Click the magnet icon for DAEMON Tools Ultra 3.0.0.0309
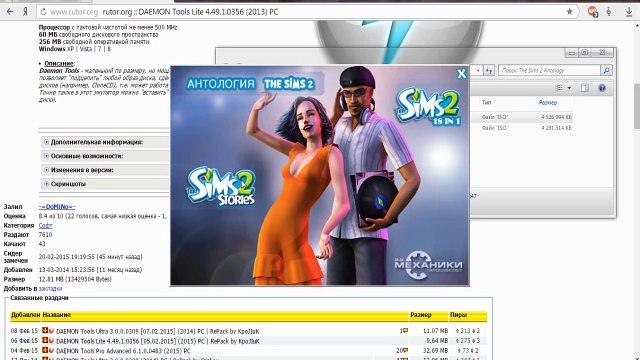The height and width of the screenshot is (360, 640). pos(51,331)
